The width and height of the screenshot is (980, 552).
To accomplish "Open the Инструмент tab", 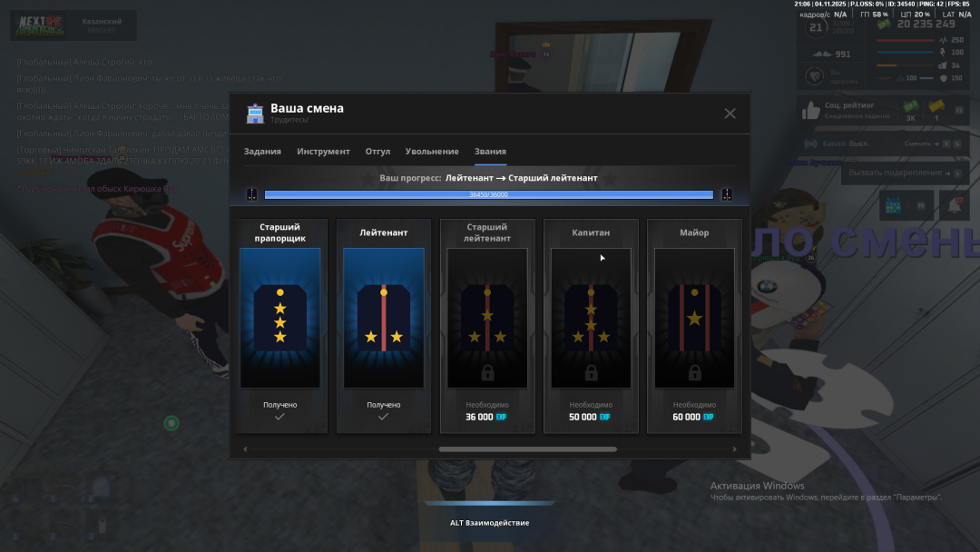I will [x=323, y=152].
